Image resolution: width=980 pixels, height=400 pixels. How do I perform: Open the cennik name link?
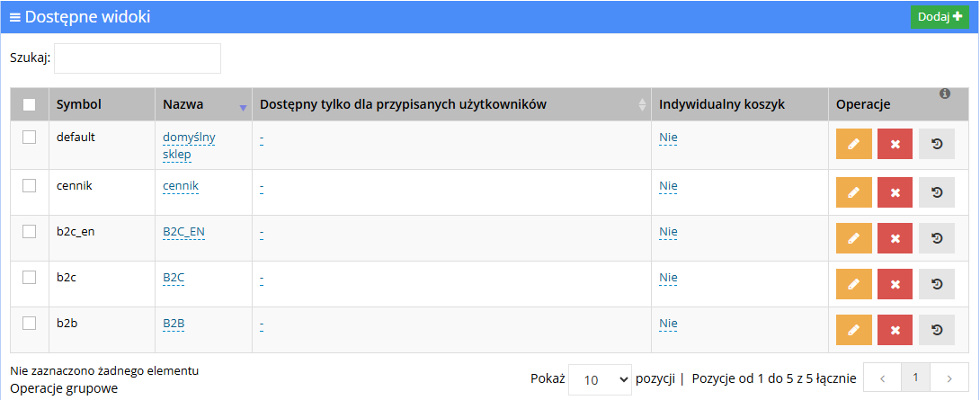pyautogui.click(x=181, y=186)
